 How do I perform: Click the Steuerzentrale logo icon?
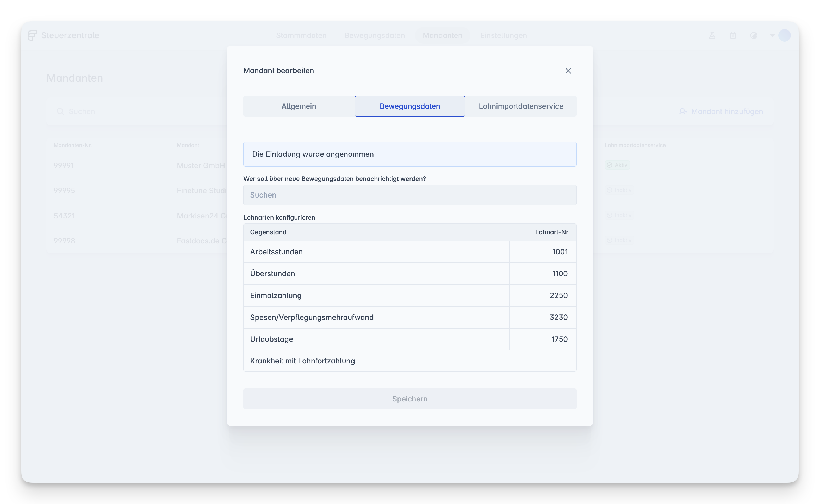pos(32,35)
